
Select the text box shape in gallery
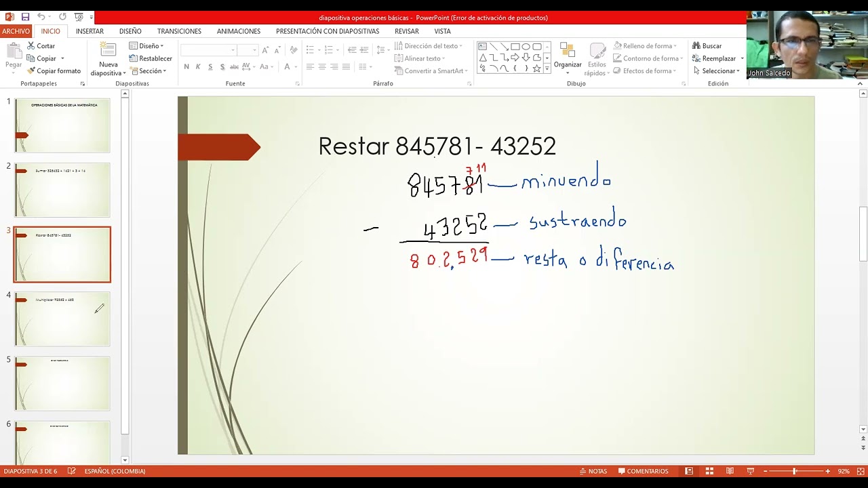[482, 47]
